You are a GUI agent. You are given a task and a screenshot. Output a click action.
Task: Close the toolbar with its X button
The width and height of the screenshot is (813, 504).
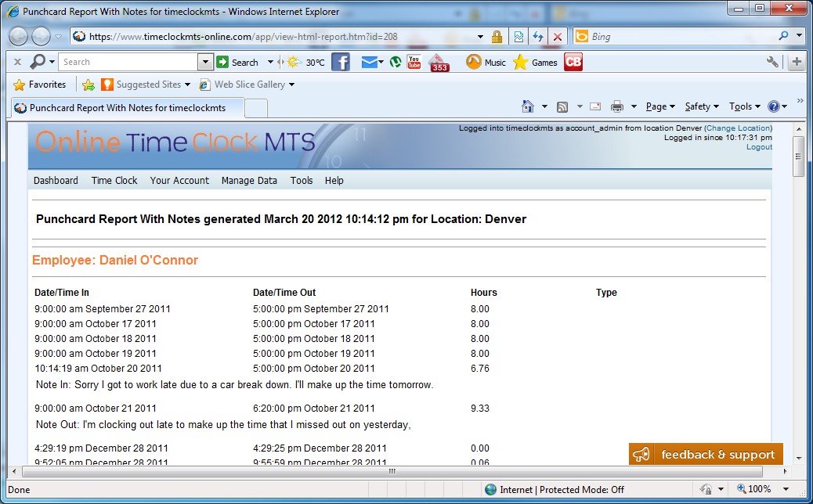17,62
